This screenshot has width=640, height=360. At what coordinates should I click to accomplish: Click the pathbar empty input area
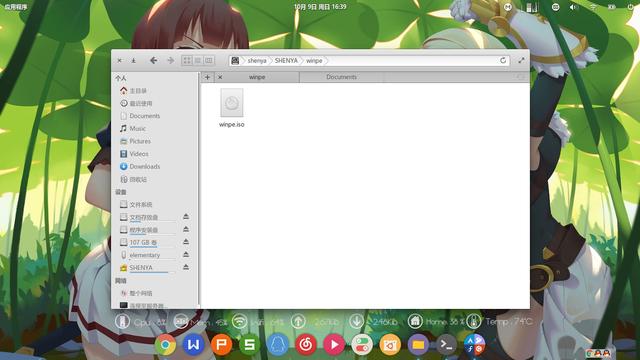[412, 60]
